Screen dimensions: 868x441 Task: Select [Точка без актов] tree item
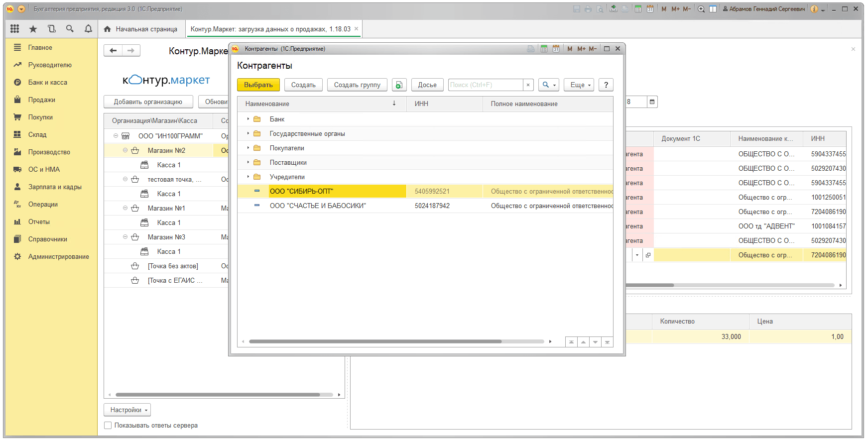tap(173, 266)
